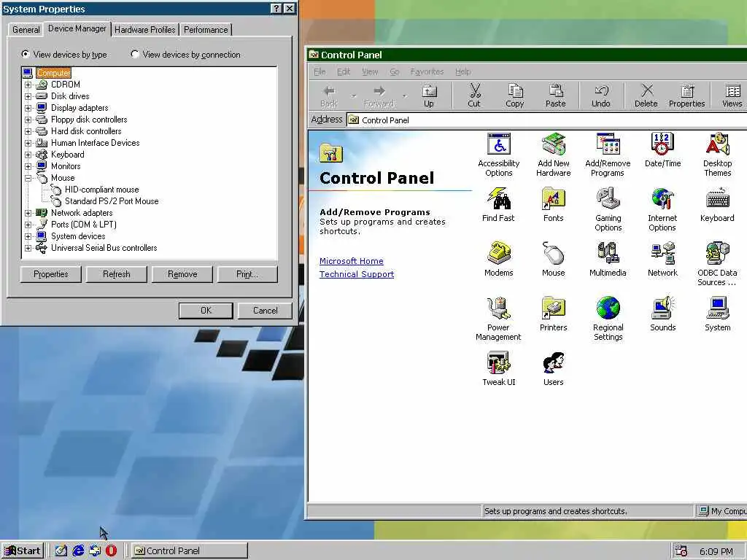This screenshot has width=747, height=560.
Task: Click the Copy toolbar button
Action: click(x=514, y=96)
